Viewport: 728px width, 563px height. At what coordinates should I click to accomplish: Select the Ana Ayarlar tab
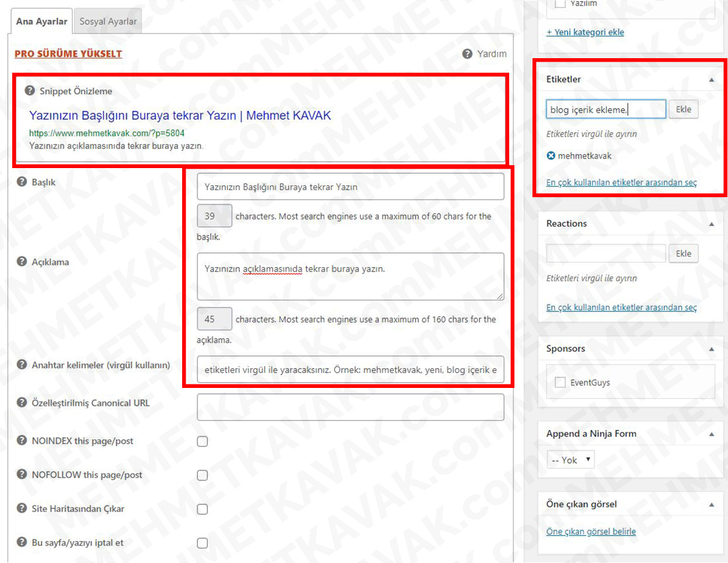(41, 22)
